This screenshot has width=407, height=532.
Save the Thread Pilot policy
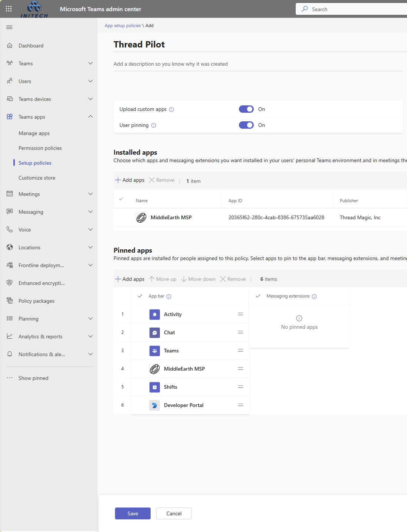click(x=133, y=513)
